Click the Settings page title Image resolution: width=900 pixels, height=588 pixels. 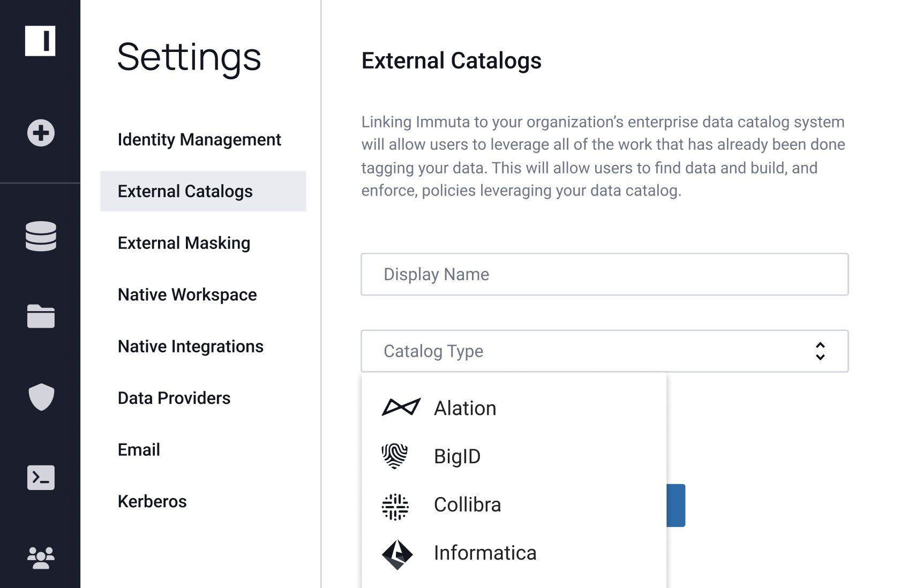189,58
